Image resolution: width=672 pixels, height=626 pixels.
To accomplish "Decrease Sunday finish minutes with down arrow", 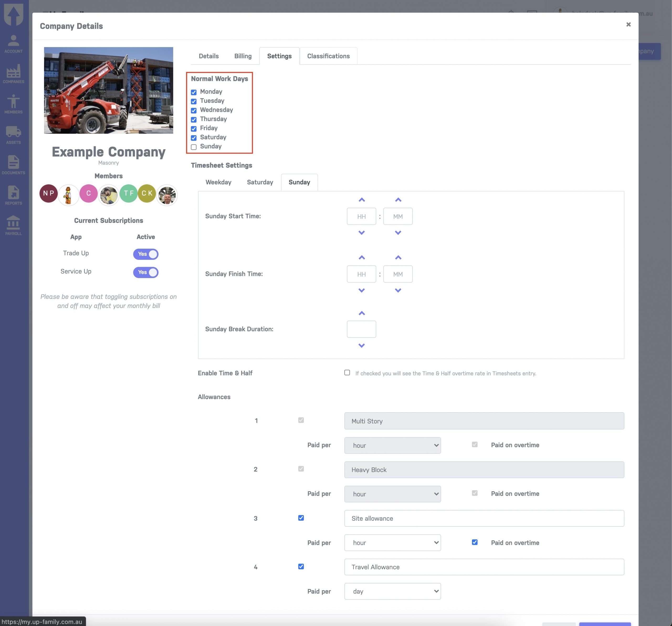I will click(x=398, y=290).
